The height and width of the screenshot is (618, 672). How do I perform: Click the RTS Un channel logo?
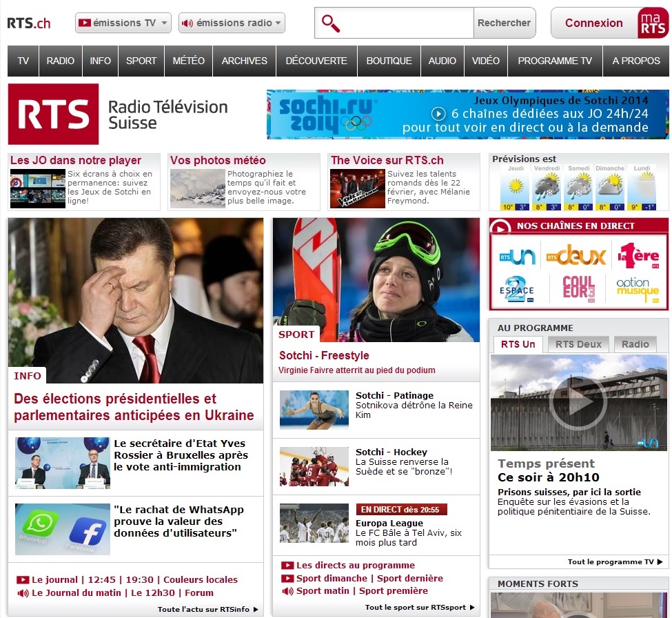click(x=517, y=256)
